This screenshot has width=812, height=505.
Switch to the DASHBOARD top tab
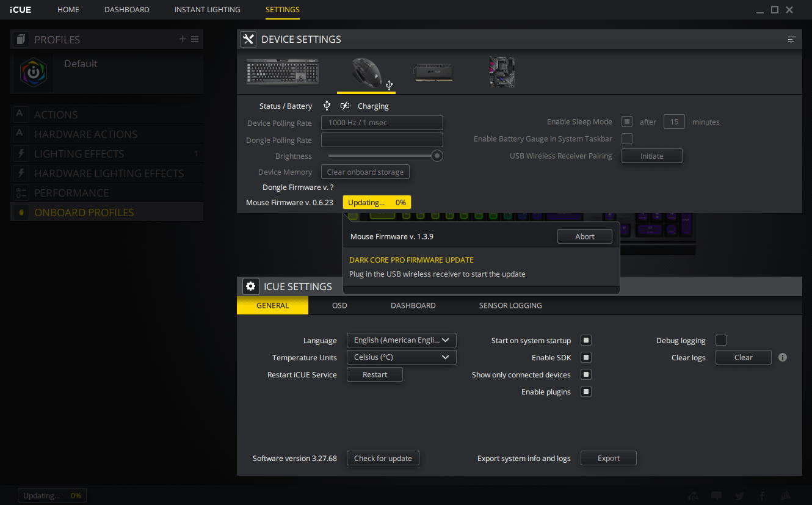point(127,10)
